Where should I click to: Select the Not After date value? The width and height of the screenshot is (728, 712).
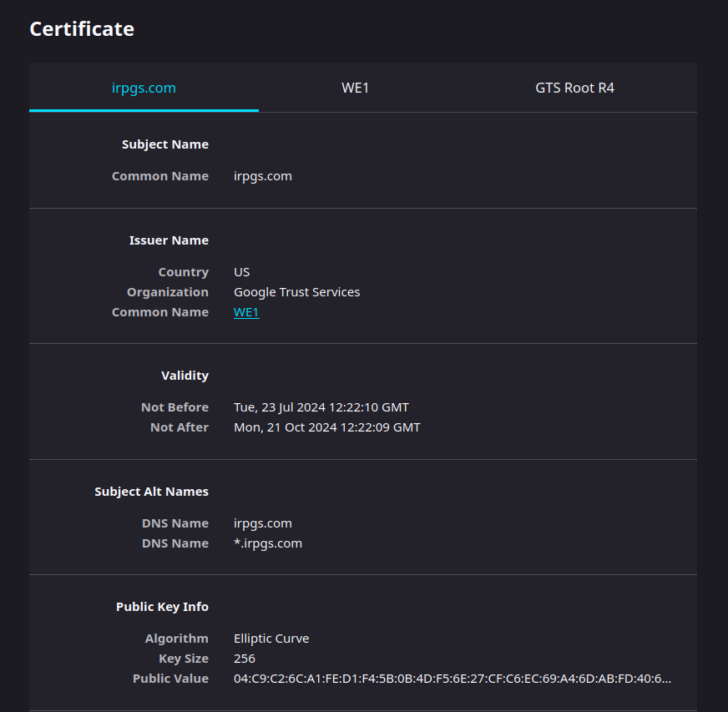[327, 427]
